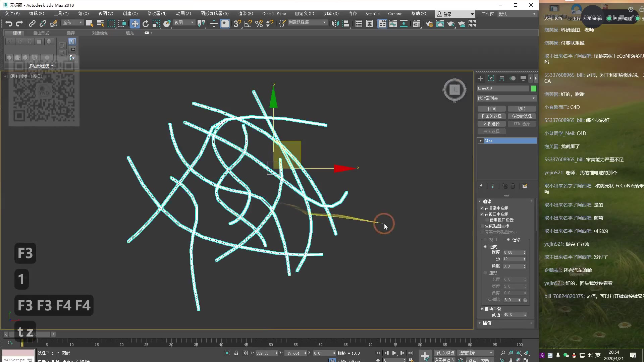Open the 渲染(R) menu
Viewport: 644px width, 362px height.
tap(245, 14)
